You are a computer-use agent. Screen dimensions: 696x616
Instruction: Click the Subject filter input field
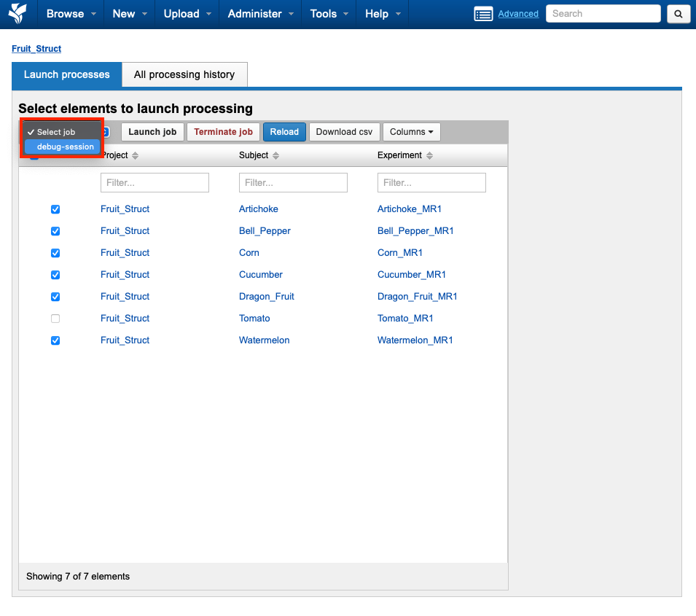[293, 182]
